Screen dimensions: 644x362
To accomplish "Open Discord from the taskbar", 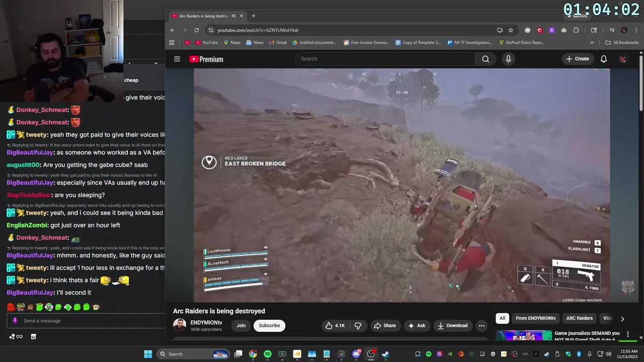I will tap(357, 354).
